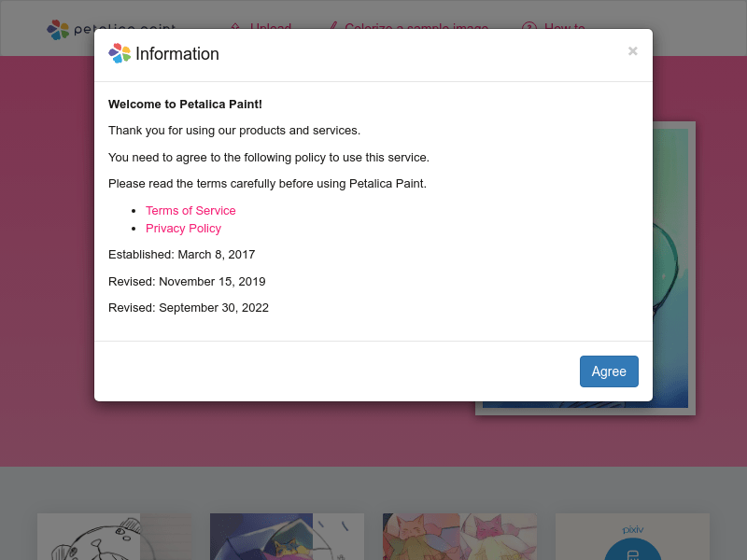Select the Upload menu item

[271, 26]
